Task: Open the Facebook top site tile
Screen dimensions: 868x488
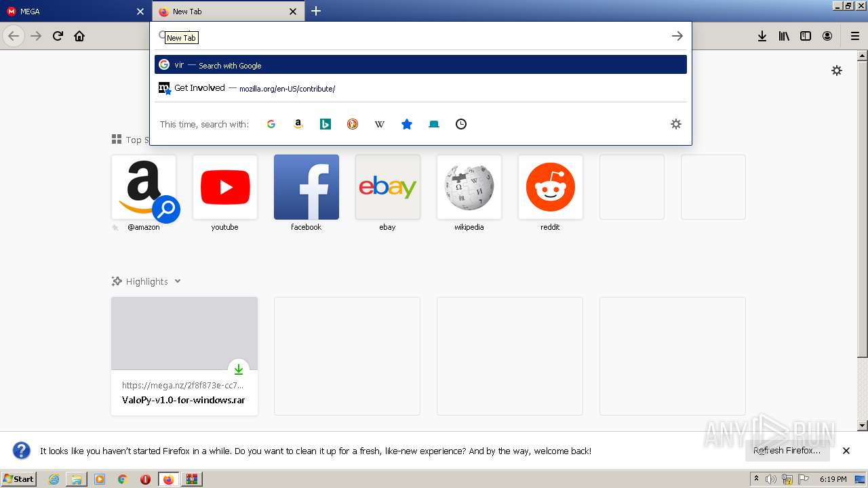Action: point(307,187)
